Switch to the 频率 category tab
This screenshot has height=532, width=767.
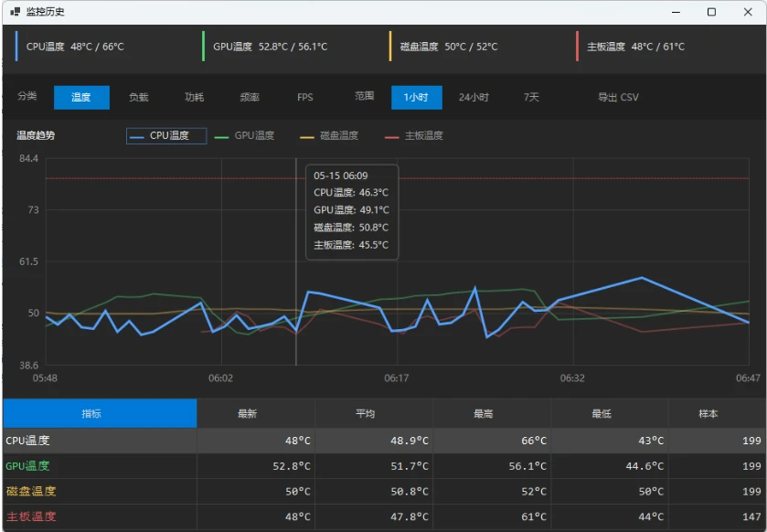click(250, 97)
